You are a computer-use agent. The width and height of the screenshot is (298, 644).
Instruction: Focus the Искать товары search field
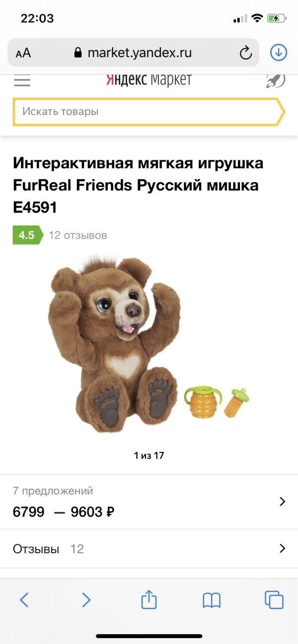[149, 112]
